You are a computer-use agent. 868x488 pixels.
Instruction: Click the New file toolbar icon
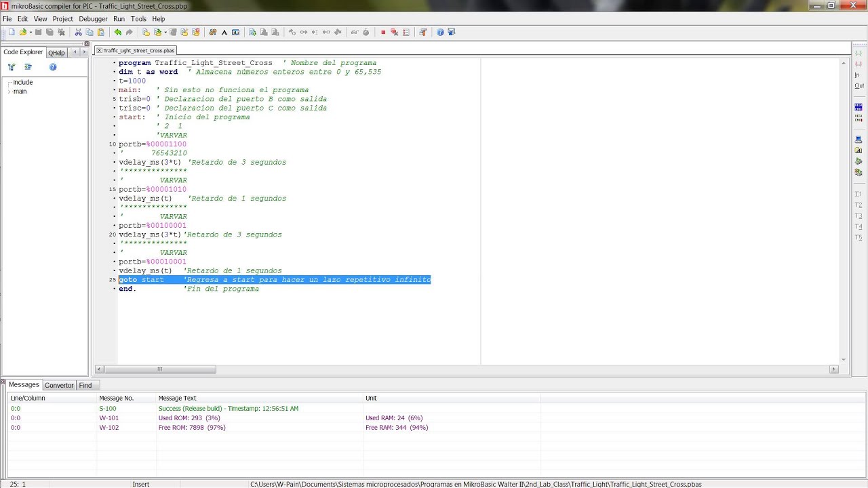pos(12,32)
